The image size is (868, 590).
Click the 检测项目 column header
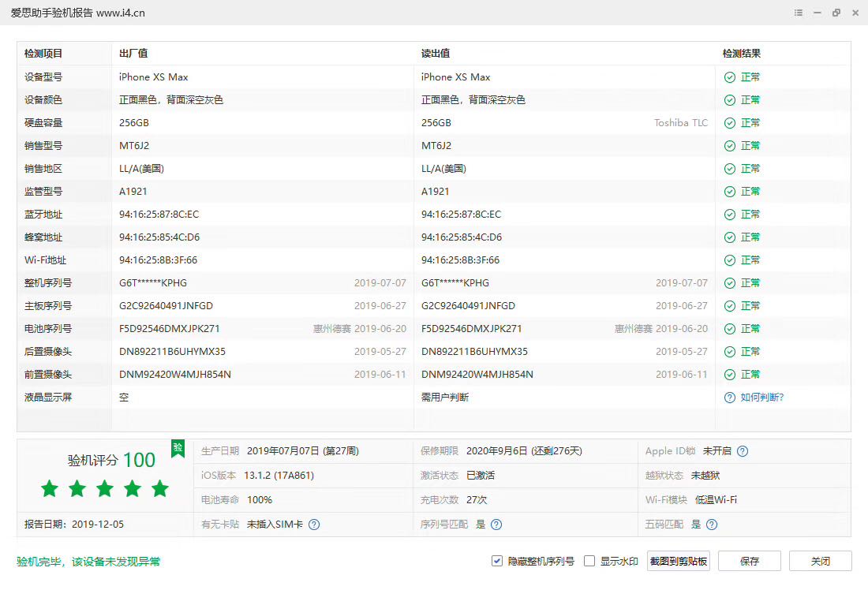coord(43,54)
